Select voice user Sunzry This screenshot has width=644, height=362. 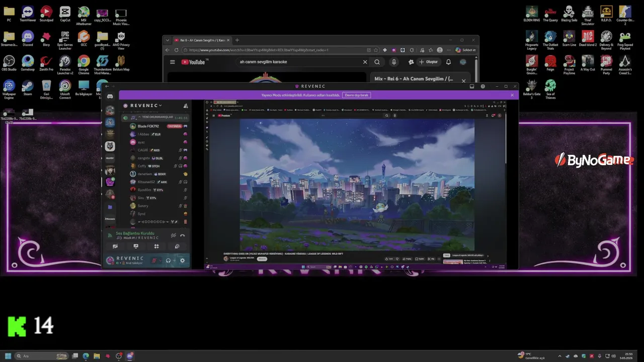155,206
